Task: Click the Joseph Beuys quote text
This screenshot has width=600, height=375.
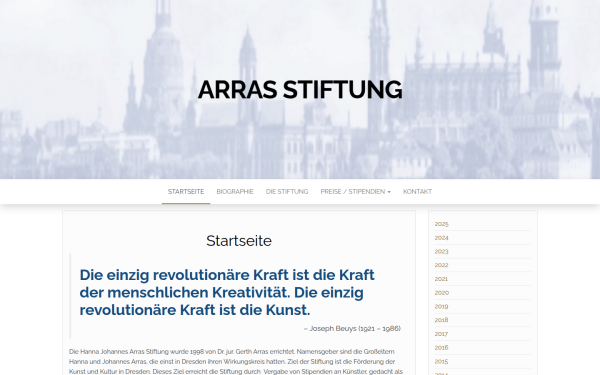Action: point(227,292)
